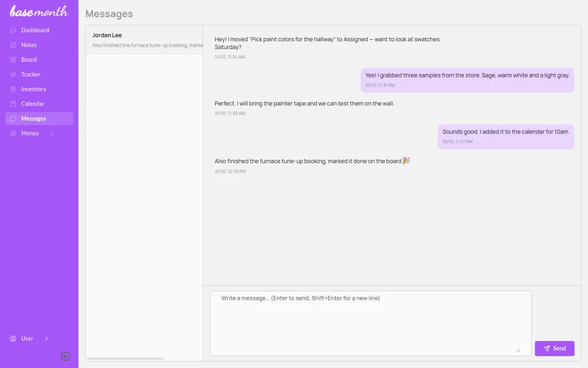Image resolution: width=588 pixels, height=368 pixels.
Task: Go to Notes section
Action: [39, 45]
